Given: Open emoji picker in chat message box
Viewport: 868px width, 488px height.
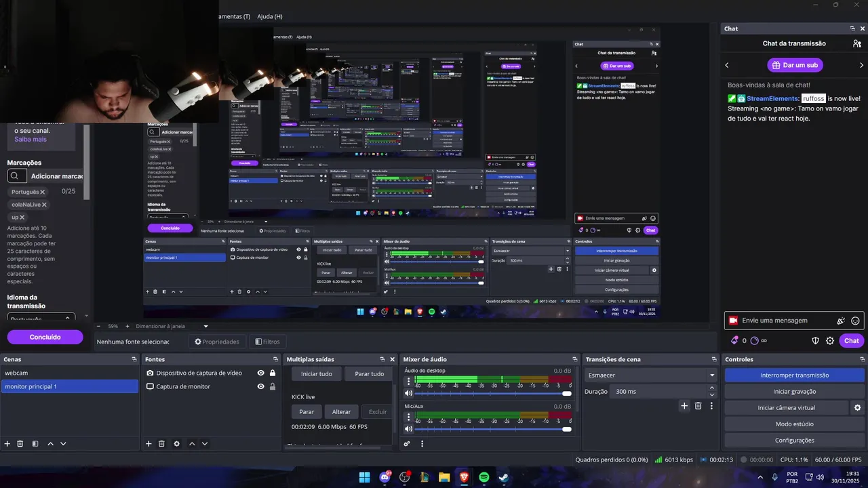Looking at the screenshot, I should click(855, 321).
